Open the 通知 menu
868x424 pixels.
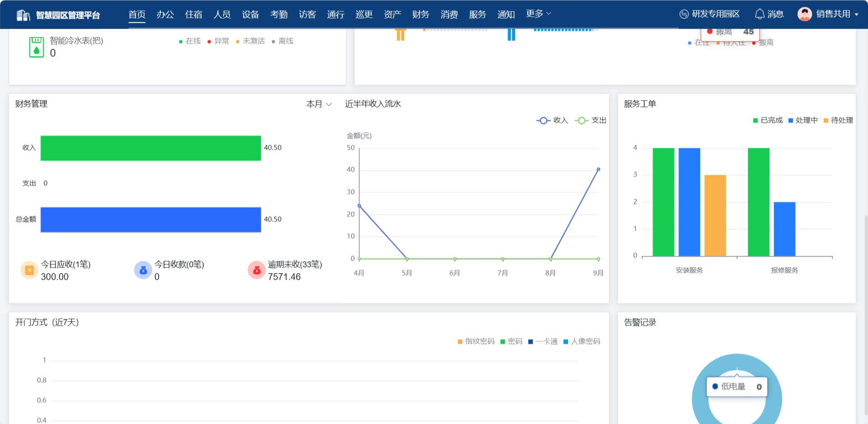click(506, 15)
